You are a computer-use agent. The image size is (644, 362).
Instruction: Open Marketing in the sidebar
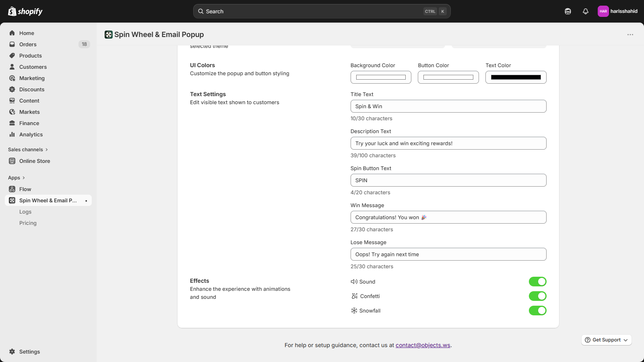click(32, 78)
